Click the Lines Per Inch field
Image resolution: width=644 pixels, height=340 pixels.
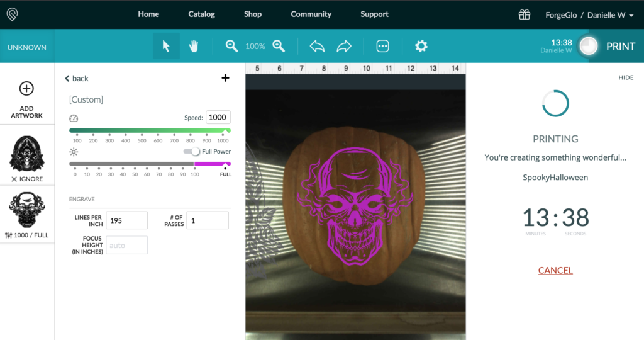(126, 220)
